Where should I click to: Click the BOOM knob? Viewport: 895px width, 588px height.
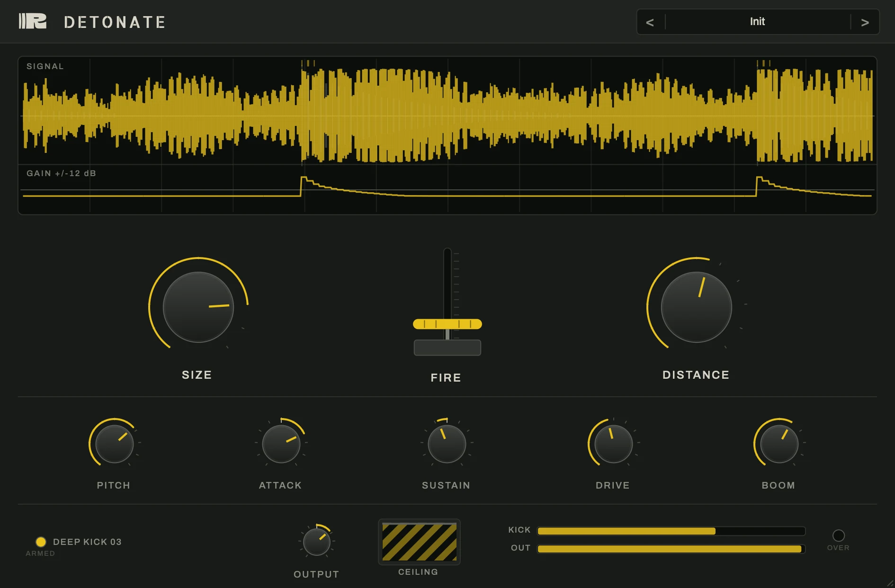point(779,444)
